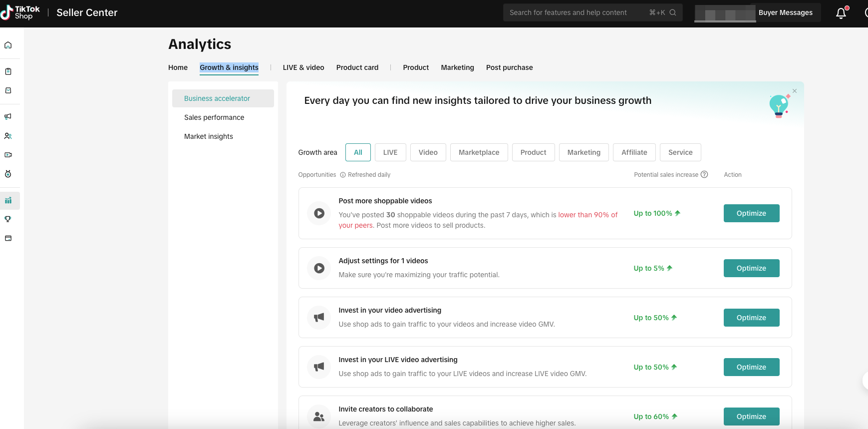
Task: Click Optimize for Invest in video advertising
Action: point(751,318)
